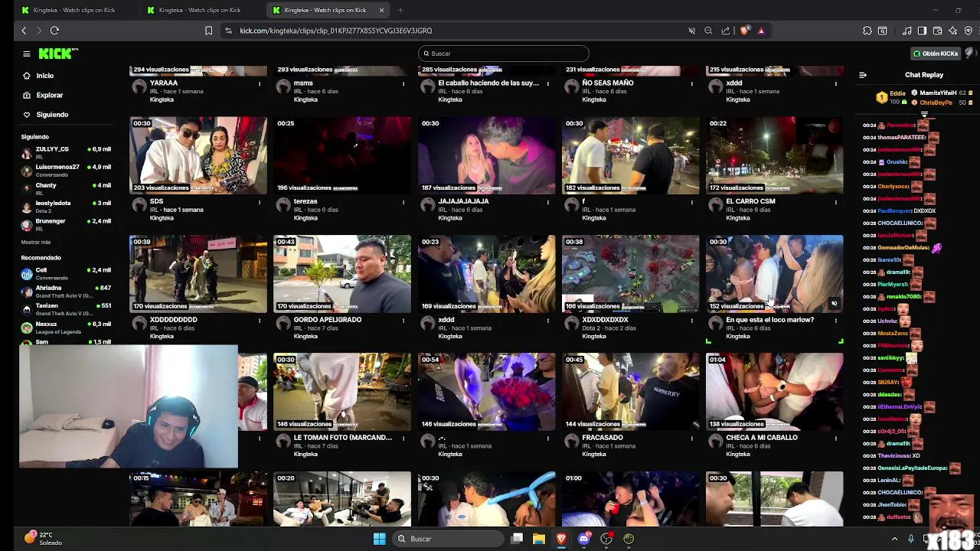Open the hamburger sidebar menu
The image size is (980, 551).
(26, 54)
